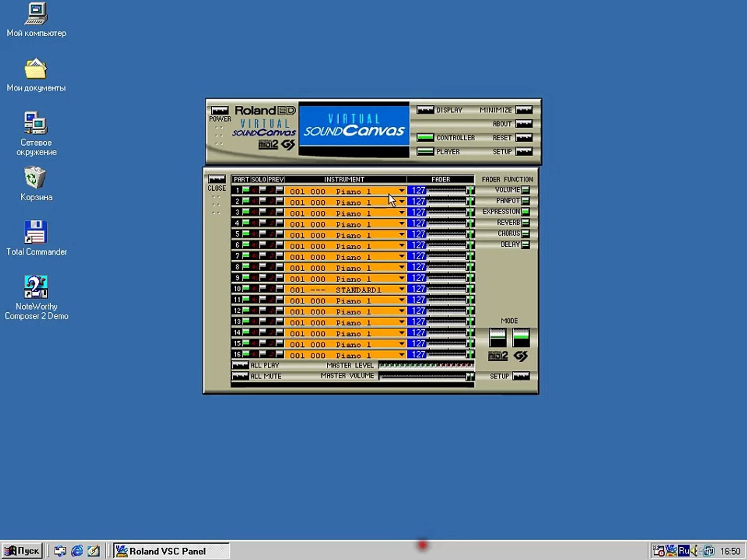Click the MASTER VOLUME slider
The image size is (747, 560).
click(426, 376)
